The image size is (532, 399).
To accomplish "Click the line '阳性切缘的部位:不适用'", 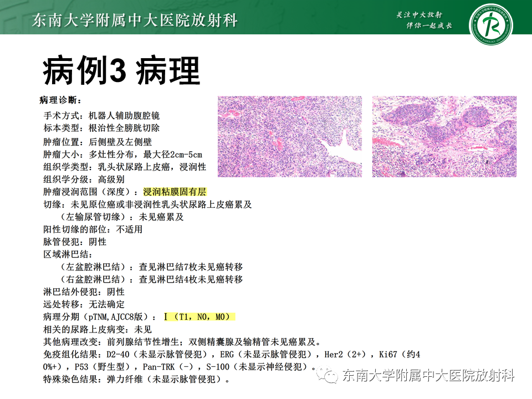I will tap(93, 229).
